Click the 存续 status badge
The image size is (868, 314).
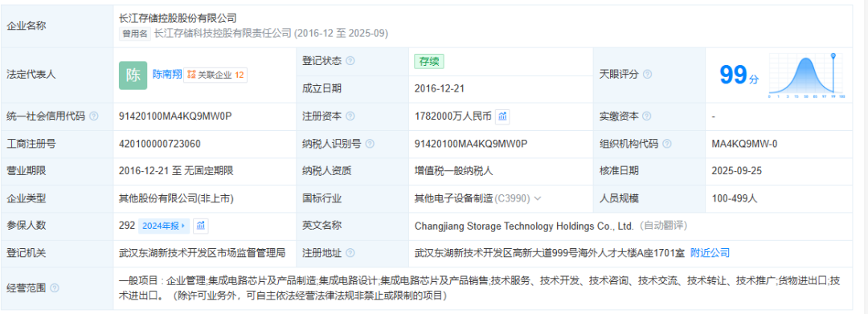tap(429, 61)
